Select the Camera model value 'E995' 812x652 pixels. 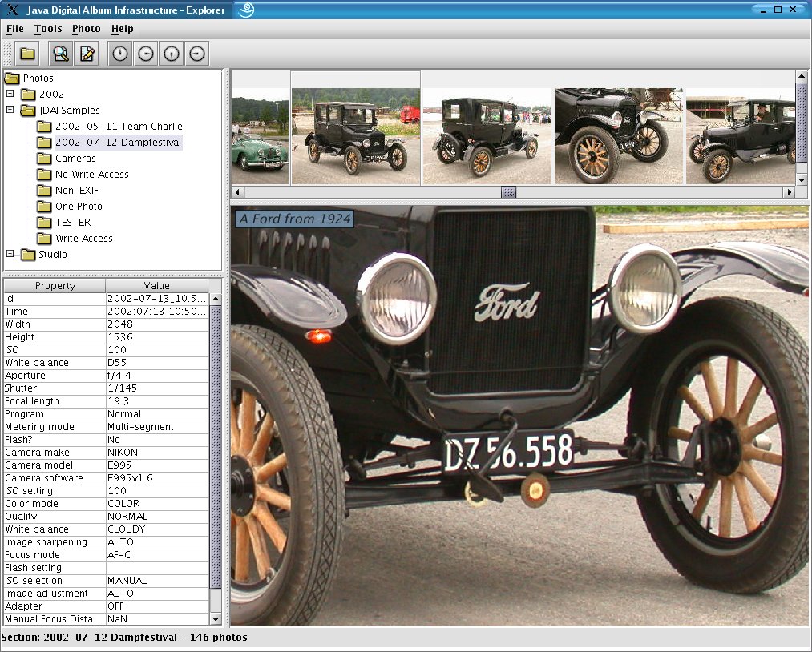[157, 465]
